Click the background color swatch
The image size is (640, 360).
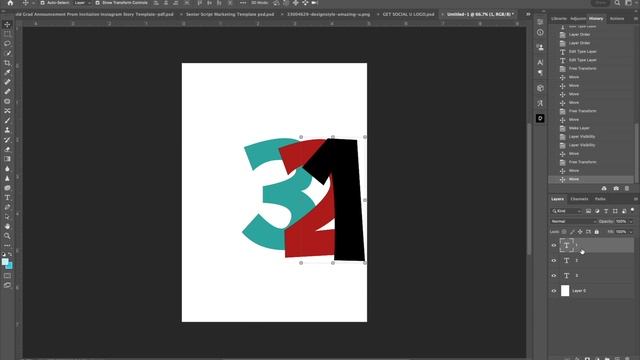pos(9,266)
